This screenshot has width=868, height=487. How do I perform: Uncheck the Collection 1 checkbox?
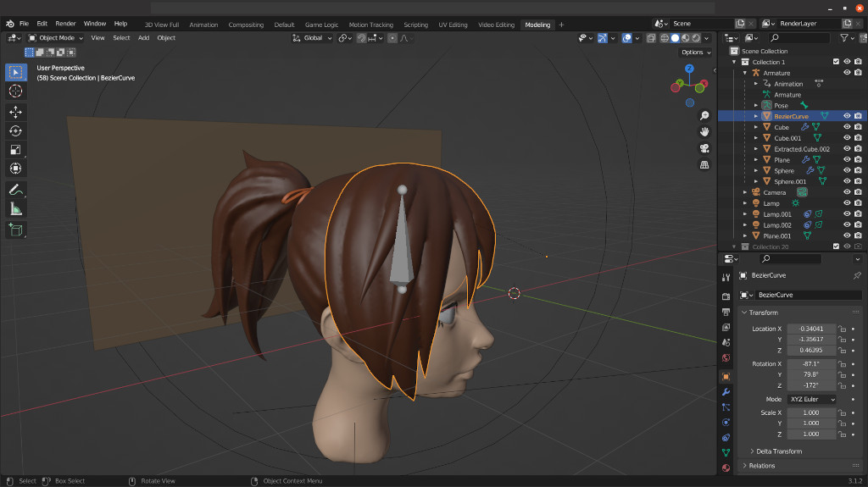(x=836, y=62)
